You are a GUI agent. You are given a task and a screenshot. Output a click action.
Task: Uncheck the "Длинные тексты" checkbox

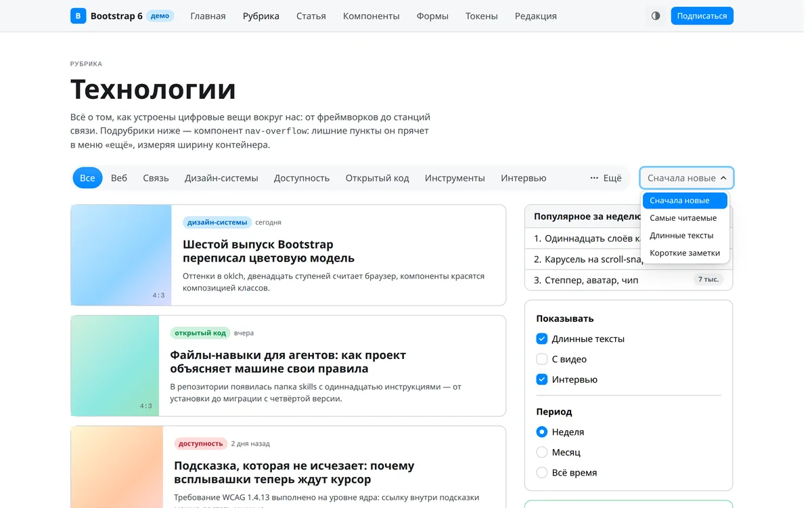click(x=541, y=339)
